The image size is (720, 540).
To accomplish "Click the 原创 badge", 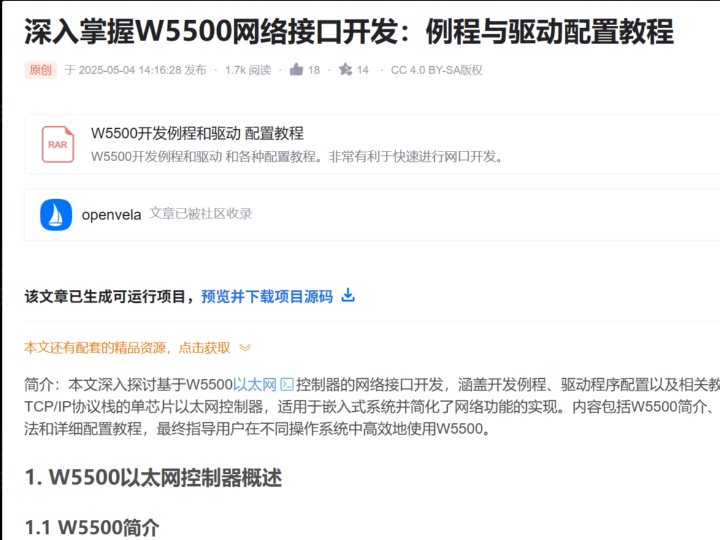I will pos(40,70).
